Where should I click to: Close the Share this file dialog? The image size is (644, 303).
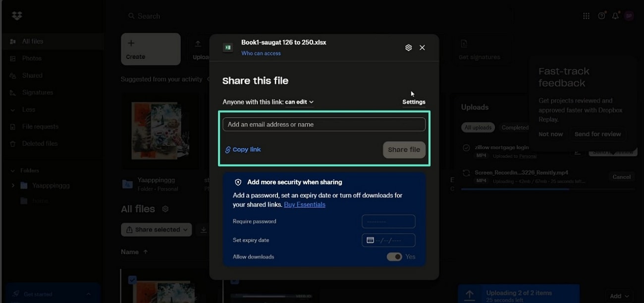click(422, 48)
